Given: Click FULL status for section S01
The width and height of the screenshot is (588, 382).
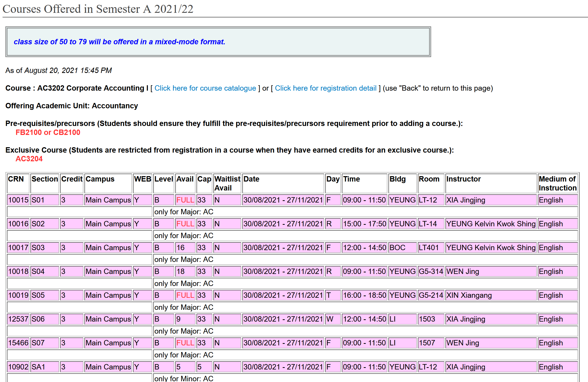Looking at the screenshot, I should pos(185,200).
